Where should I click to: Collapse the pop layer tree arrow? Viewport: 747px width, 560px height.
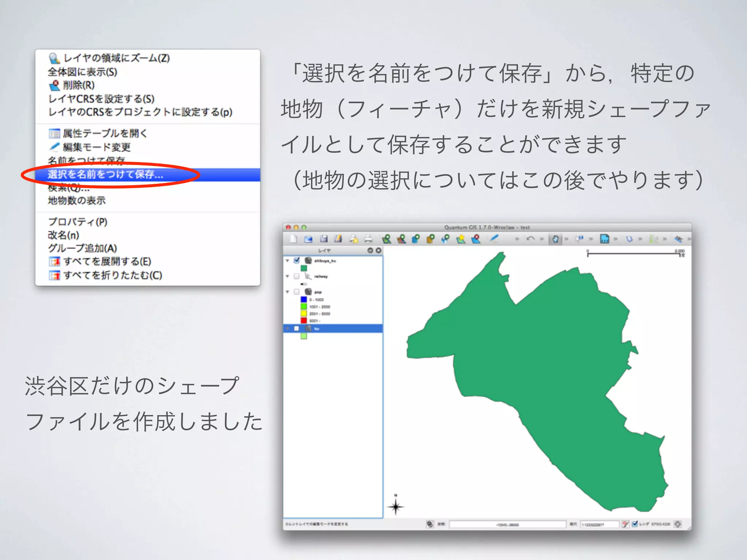click(287, 292)
